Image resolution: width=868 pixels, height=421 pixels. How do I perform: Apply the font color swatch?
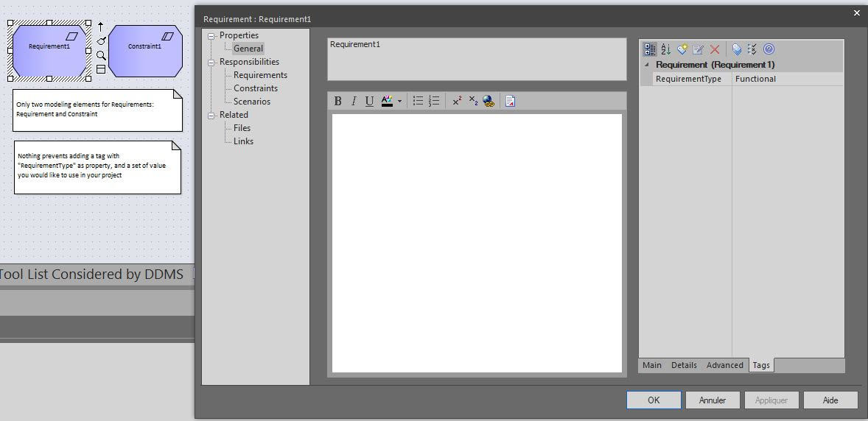(387, 101)
